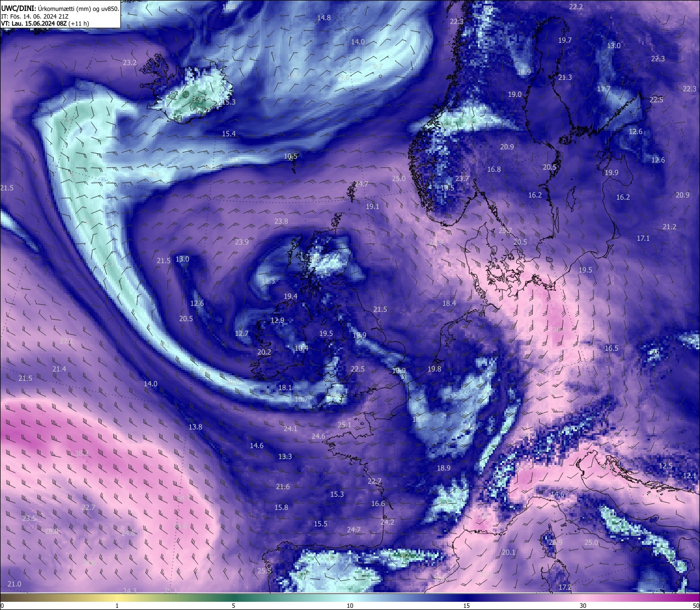Click the map value '18.1'
Screen dimensions: 700x610
pyautogui.click(x=285, y=388)
